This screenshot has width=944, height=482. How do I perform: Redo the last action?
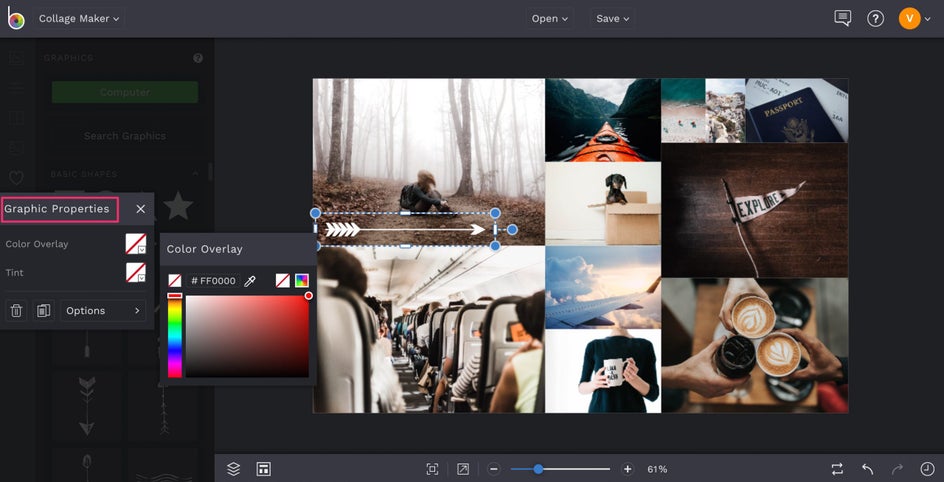tap(897, 469)
